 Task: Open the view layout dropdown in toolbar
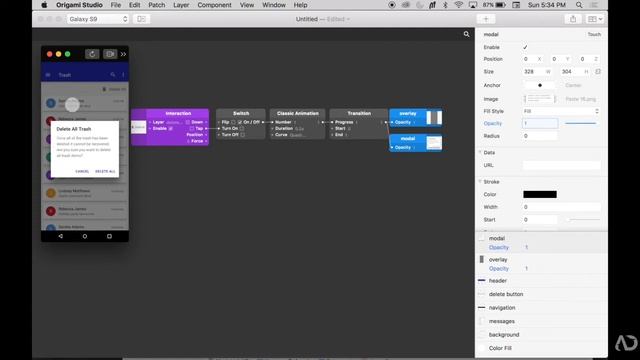(x=594, y=19)
